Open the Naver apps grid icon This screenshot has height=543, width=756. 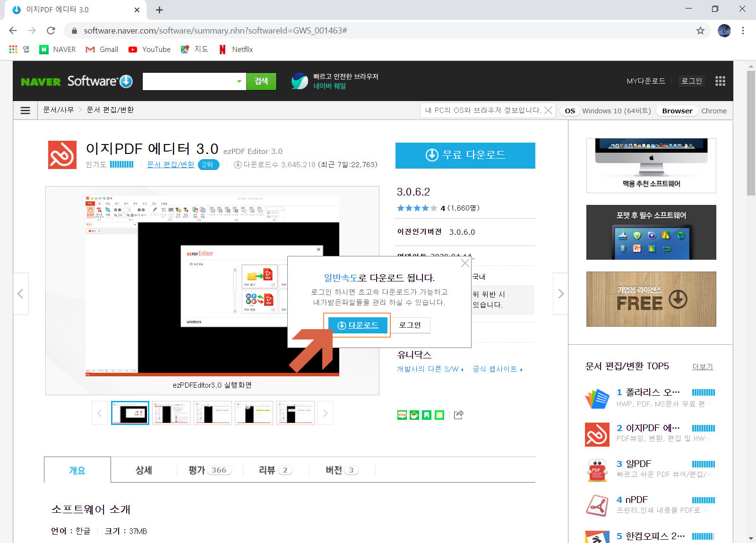(720, 81)
